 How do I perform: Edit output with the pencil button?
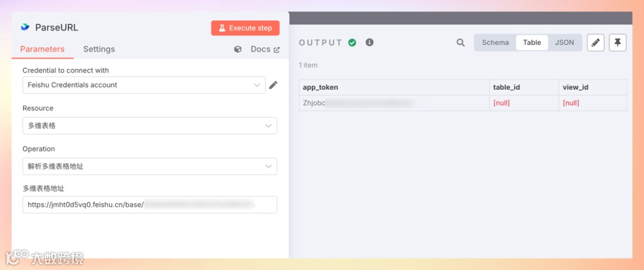pos(596,42)
